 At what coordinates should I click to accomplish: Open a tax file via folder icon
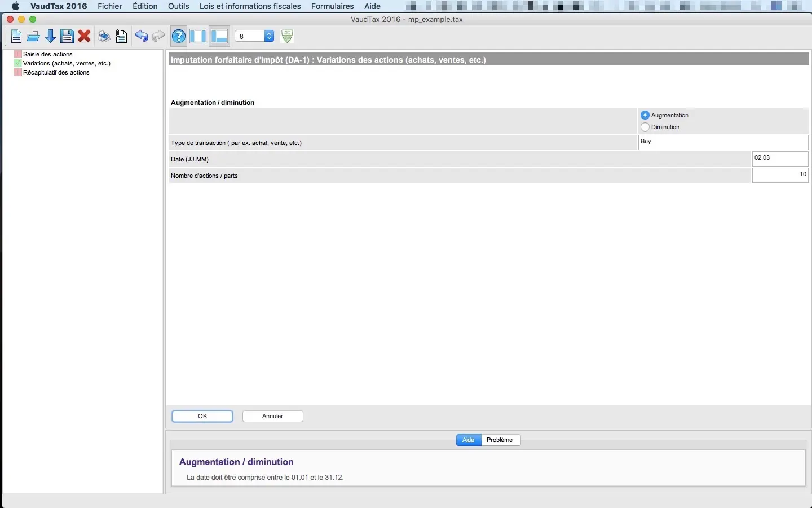click(x=33, y=37)
